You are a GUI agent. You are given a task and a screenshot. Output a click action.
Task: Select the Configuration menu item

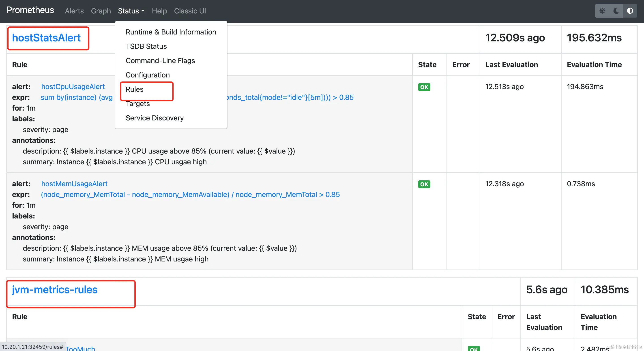pyautogui.click(x=148, y=75)
